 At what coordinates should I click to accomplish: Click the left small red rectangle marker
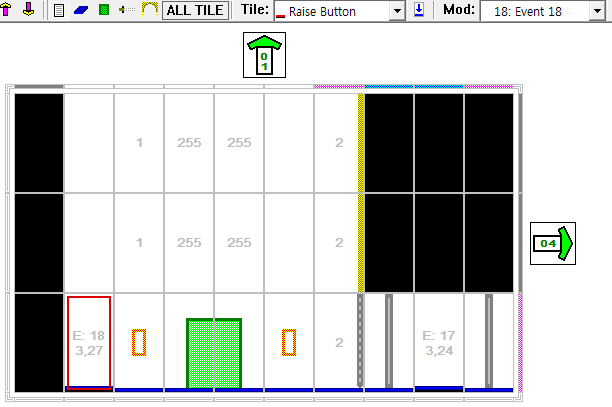click(x=139, y=342)
